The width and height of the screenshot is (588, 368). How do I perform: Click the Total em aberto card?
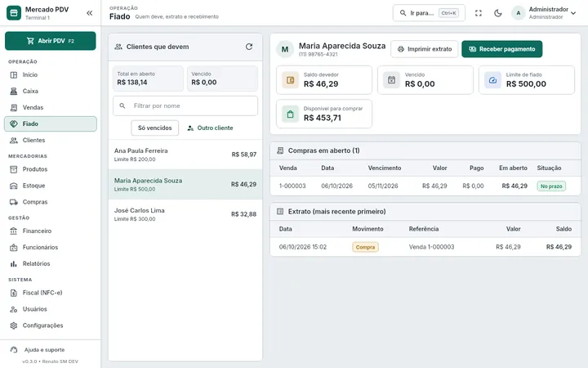148,79
